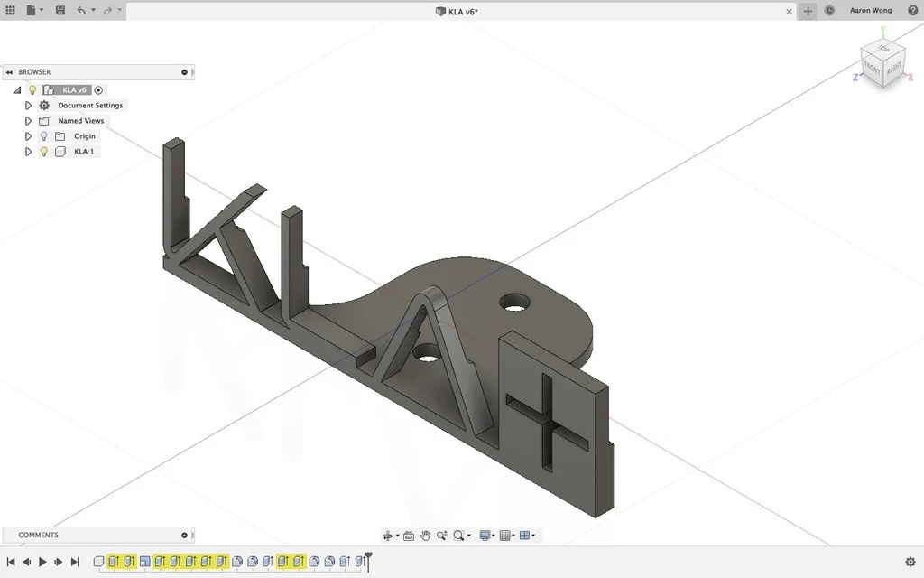Viewport: 924px width, 578px height.
Task: Add a comment with the plus icon
Action: click(x=184, y=536)
